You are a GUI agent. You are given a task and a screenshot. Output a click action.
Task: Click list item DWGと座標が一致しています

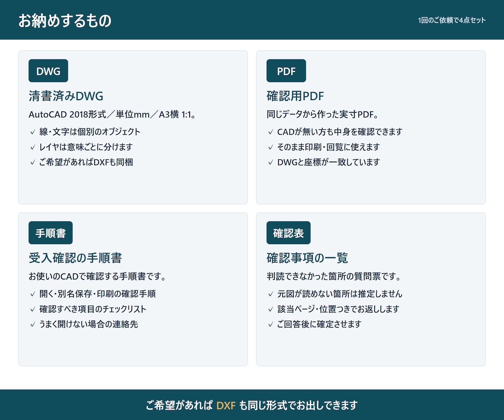point(328,162)
